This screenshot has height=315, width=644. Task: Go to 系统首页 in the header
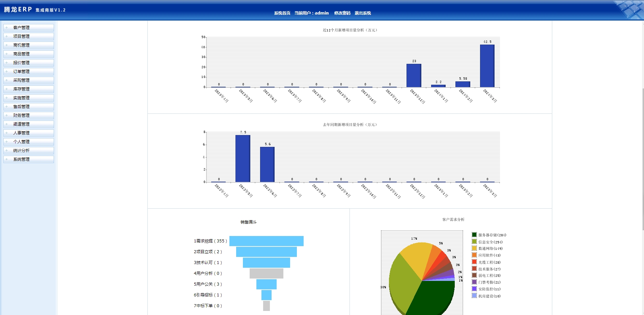click(282, 13)
